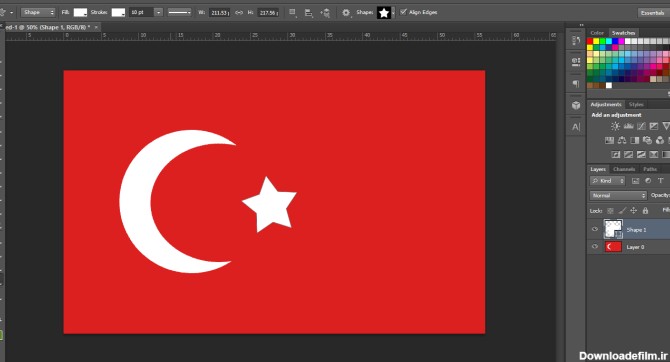Open the Properties panel icon
This screenshot has height=362, width=670.
coord(576,62)
